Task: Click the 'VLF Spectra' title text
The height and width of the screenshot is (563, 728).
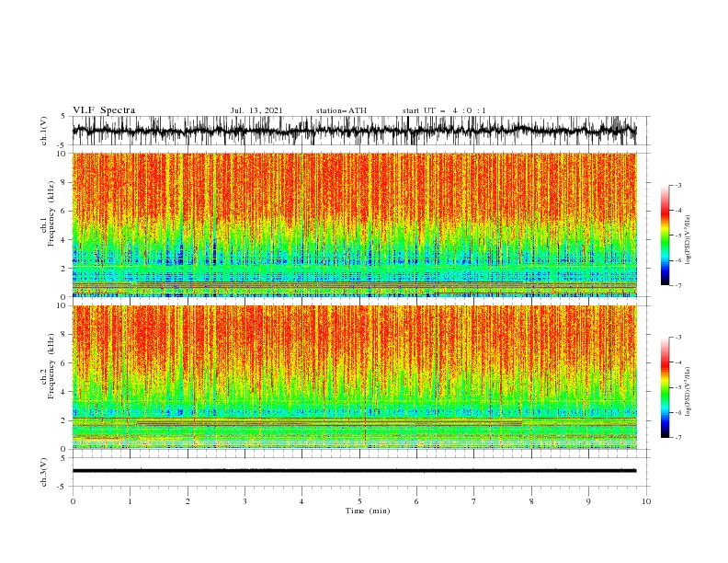Action: (x=104, y=110)
